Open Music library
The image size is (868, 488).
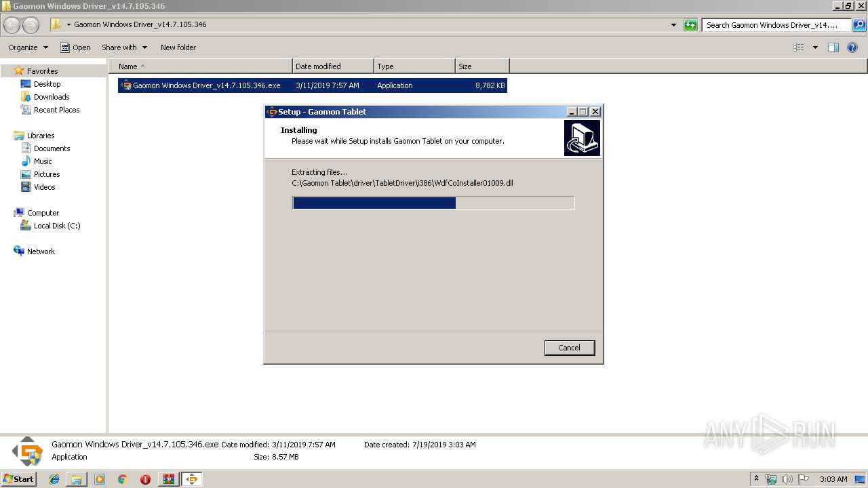pyautogui.click(x=43, y=161)
